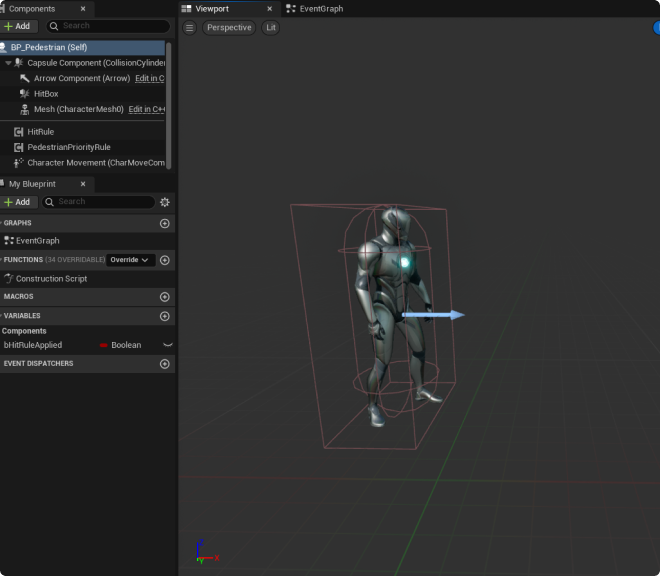Screen dimensions: 660x576
Task: Add a new event dispatcher with plus icon
Action: coord(165,364)
